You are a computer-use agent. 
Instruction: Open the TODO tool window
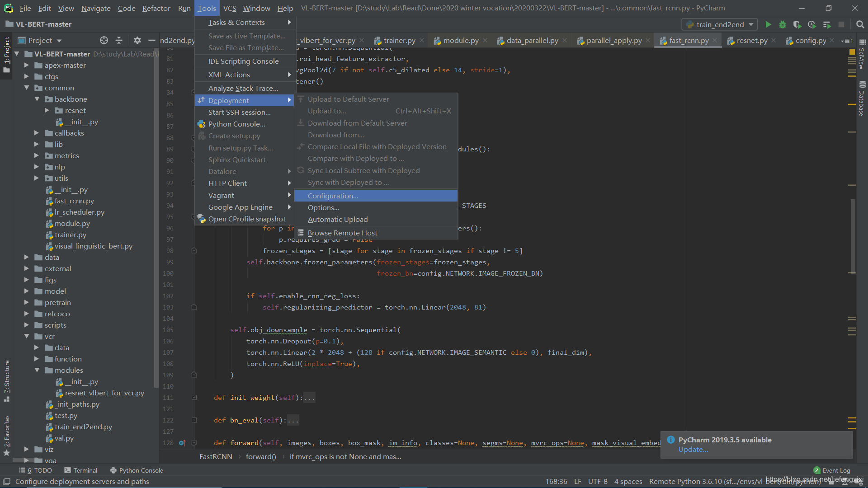[x=35, y=470]
